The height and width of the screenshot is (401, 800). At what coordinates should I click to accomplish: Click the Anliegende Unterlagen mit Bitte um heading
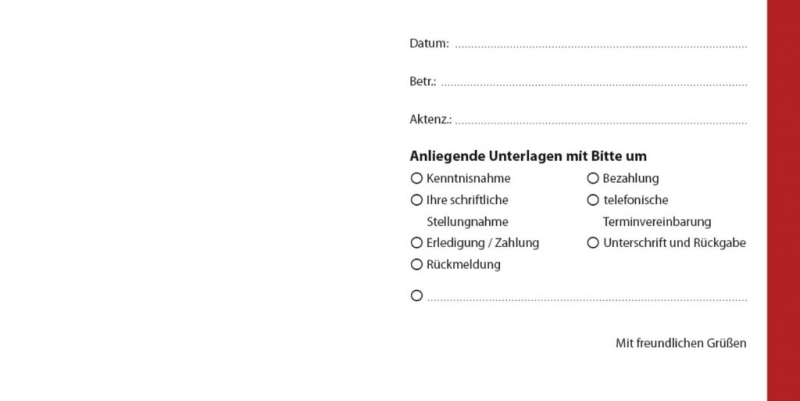(528, 156)
